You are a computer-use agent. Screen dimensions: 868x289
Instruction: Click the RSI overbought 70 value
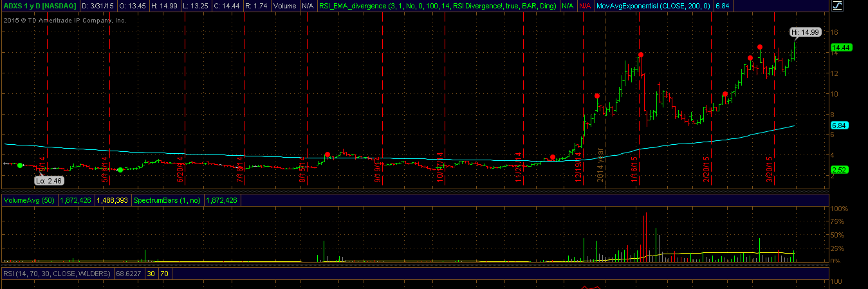click(x=163, y=274)
